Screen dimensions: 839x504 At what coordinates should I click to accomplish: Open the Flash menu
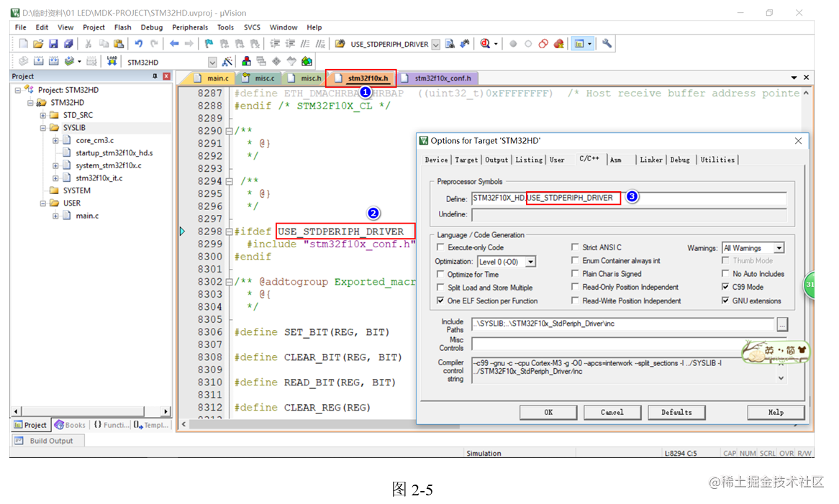click(122, 27)
